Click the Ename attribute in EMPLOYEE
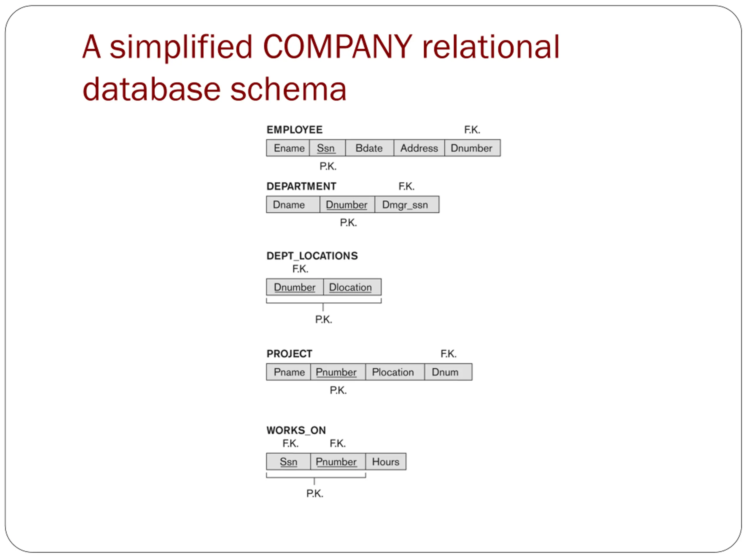747x560 pixels. [x=288, y=148]
